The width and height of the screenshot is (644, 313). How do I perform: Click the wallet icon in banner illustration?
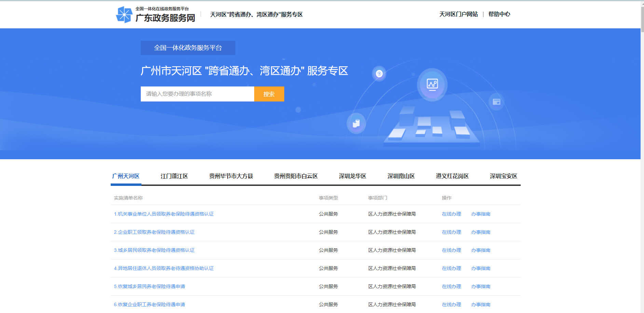click(496, 102)
